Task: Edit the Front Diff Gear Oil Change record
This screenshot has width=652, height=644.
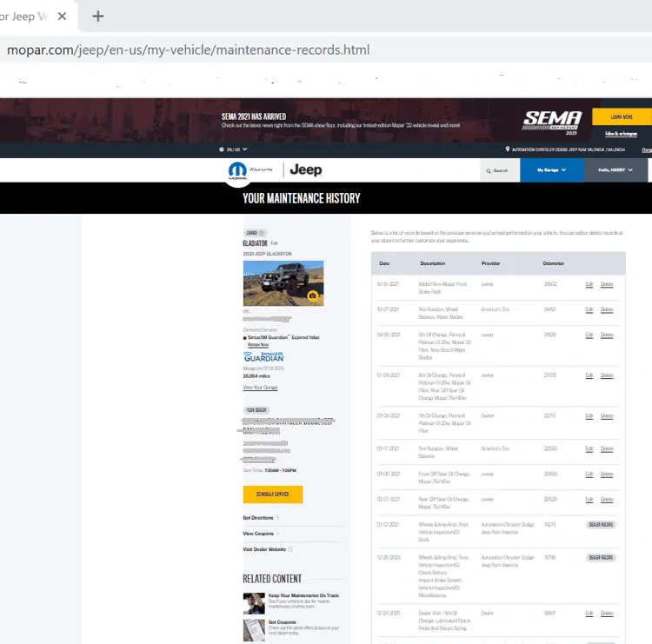Action: click(x=589, y=475)
